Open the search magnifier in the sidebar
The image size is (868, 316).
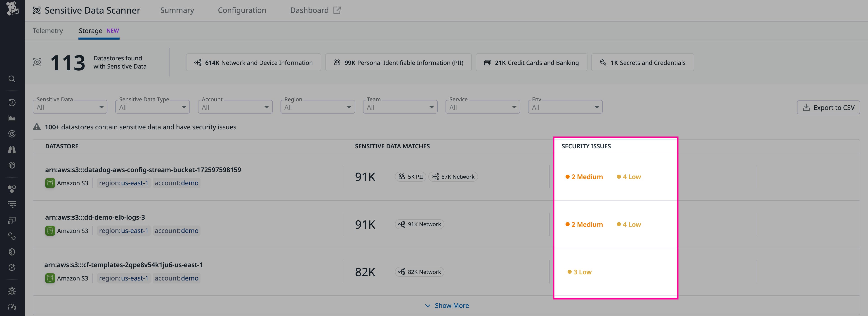point(12,79)
